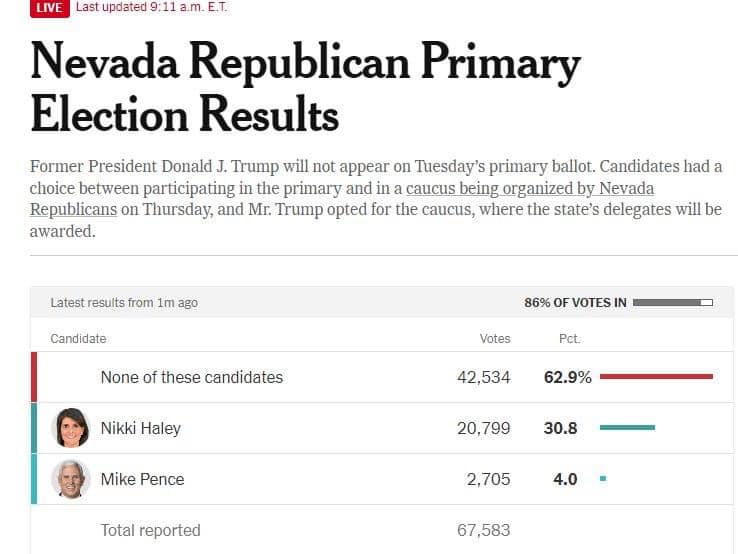Click the votes-in progress bar
Image resolution: width=738 pixels, height=554 pixels.
(x=673, y=302)
